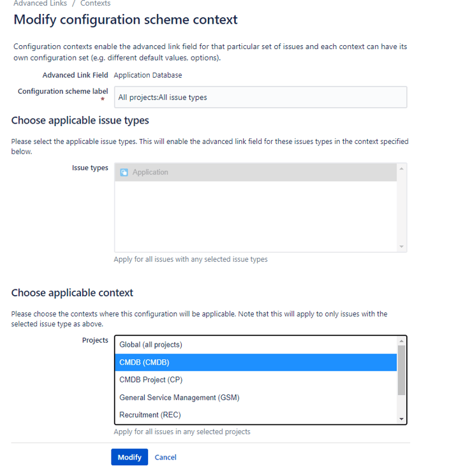Select Global (all projects) option

click(151, 345)
